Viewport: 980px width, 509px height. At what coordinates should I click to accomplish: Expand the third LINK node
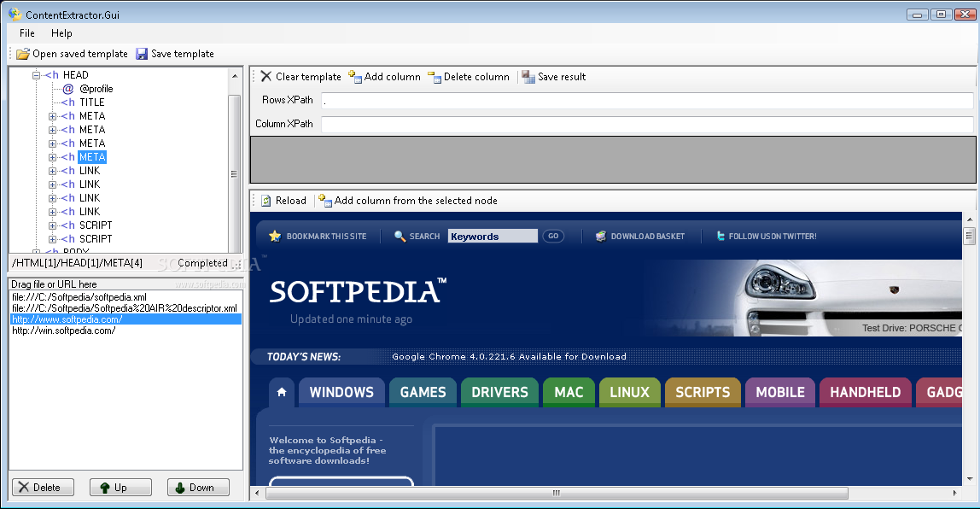coord(53,198)
